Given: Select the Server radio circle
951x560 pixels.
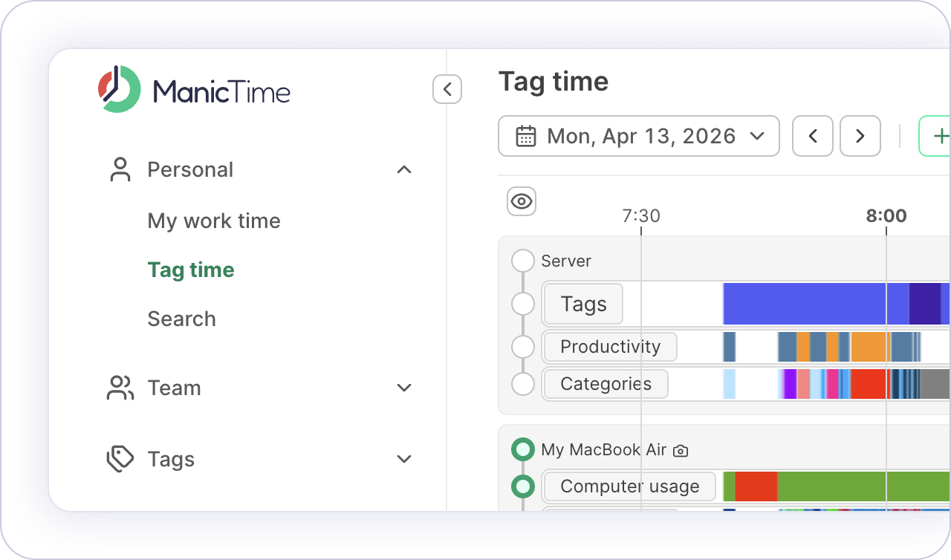Looking at the screenshot, I should (x=523, y=261).
